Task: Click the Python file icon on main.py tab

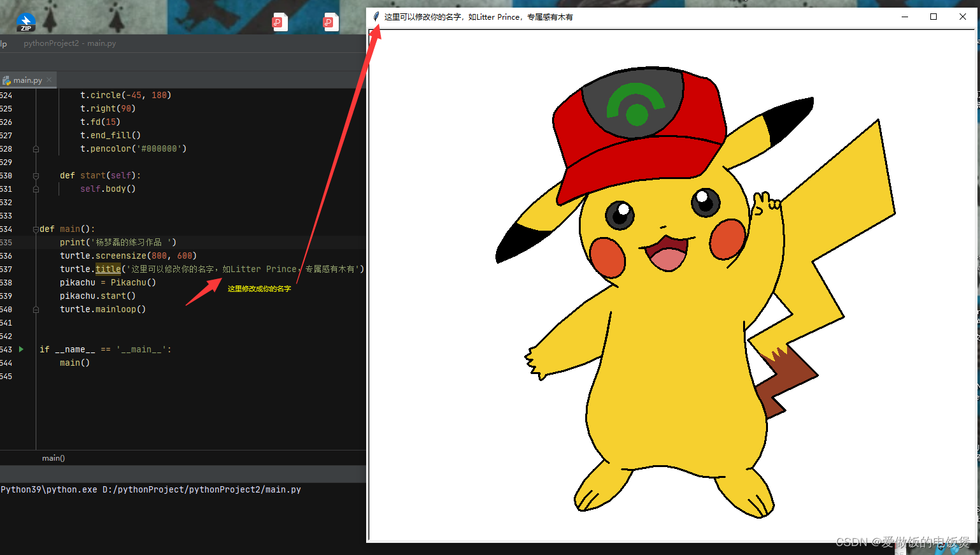Action: point(7,80)
